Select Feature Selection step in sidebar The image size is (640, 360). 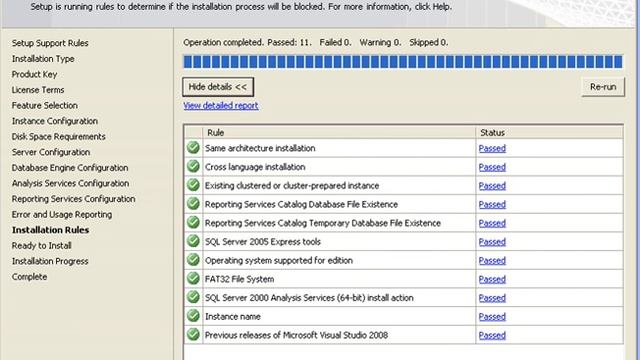point(44,105)
